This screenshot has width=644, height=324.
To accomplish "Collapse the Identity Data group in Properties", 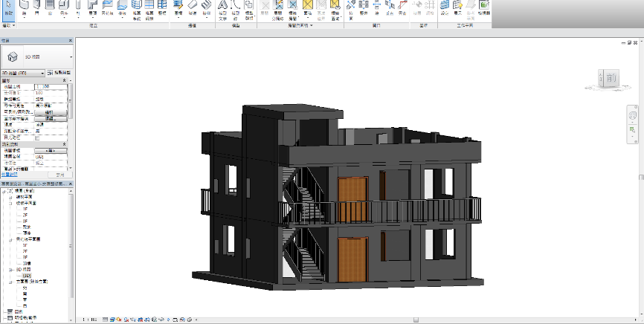I will pos(64,144).
